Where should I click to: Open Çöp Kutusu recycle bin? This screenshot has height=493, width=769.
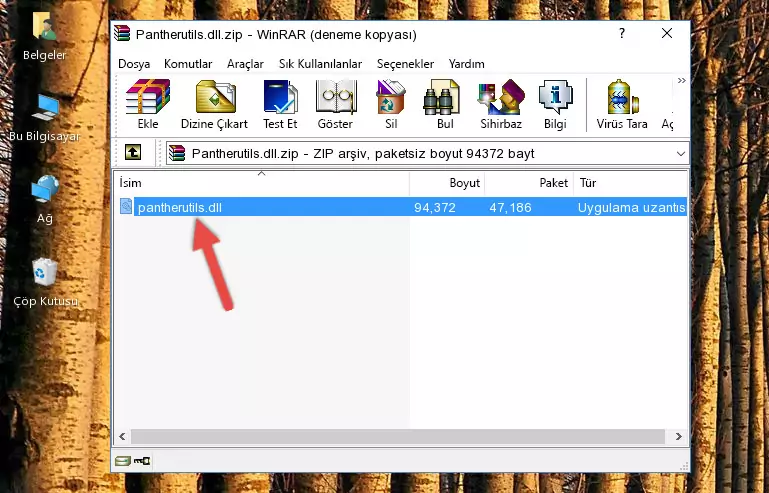pyautogui.click(x=45, y=283)
